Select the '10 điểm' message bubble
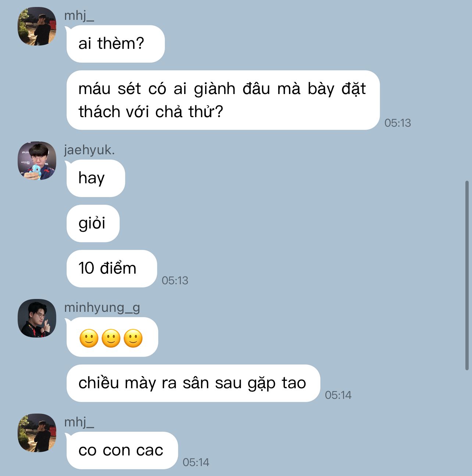Viewport: 472px width, 476px height. 111,268
